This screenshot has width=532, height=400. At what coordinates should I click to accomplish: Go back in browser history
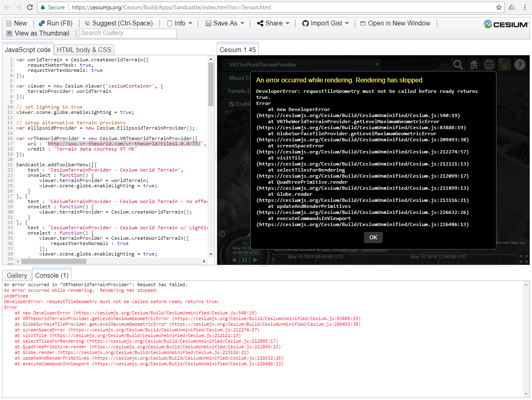7,7
